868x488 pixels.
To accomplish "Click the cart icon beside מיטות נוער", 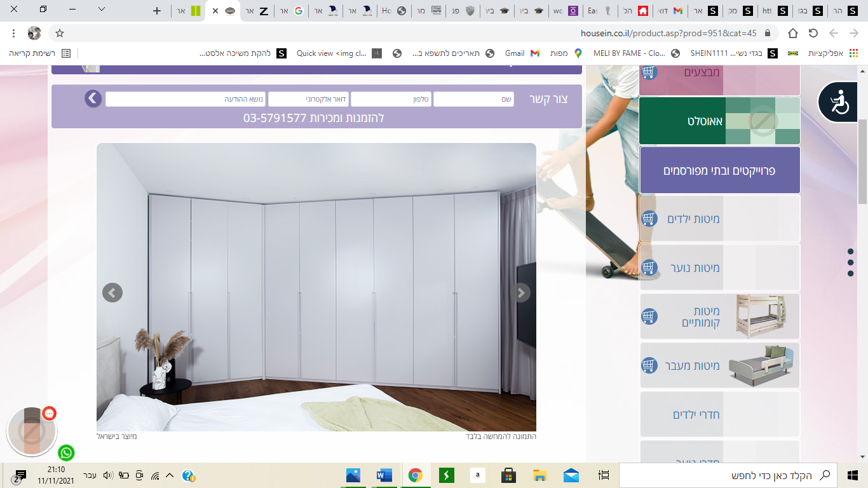I will tap(649, 268).
